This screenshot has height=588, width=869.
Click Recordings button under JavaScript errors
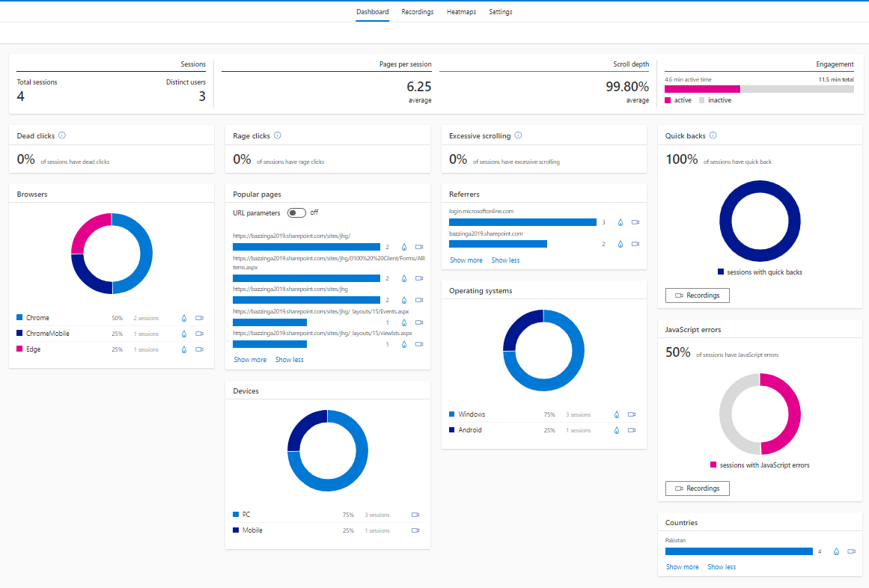[x=697, y=489]
